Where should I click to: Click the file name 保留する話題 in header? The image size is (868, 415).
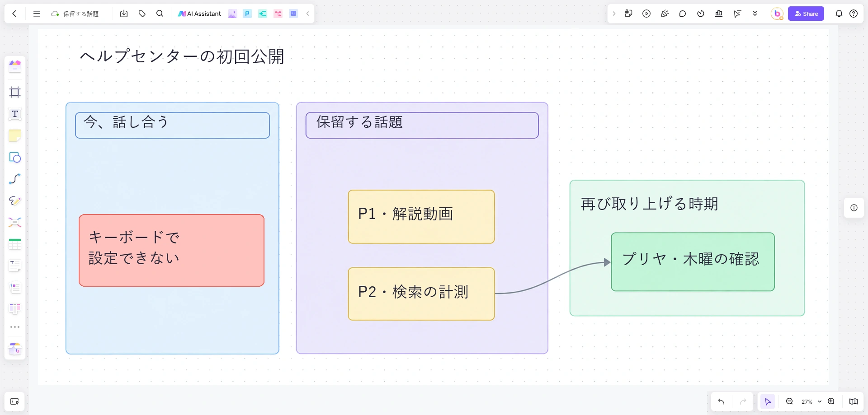pos(81,14)
